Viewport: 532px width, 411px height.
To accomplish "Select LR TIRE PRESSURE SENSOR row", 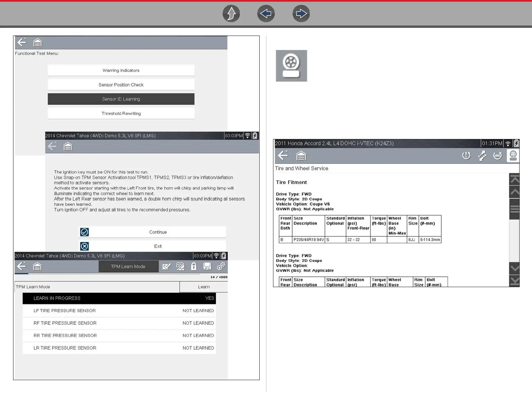I will (119, 348).
